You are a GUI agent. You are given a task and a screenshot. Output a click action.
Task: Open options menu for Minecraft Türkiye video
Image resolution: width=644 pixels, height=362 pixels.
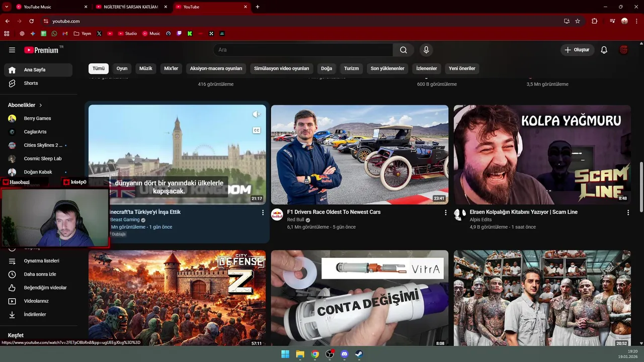[263, 213]
